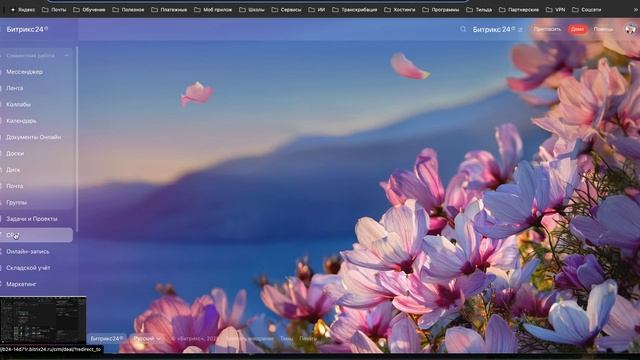
Task: Open the Платежные bookmarks folder
Action: (169, 9)
